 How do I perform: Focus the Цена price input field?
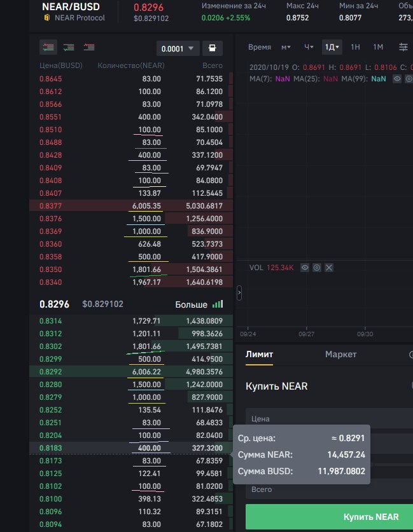pyautogui.click(x=329, y=418)
